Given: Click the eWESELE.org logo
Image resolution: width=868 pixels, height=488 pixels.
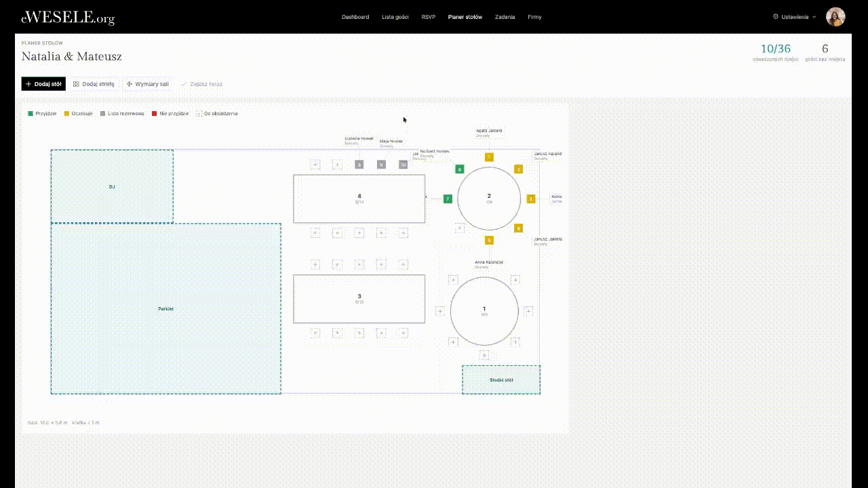Looking at the screenshot, I should pyautogui.click(x=68, y=18).
